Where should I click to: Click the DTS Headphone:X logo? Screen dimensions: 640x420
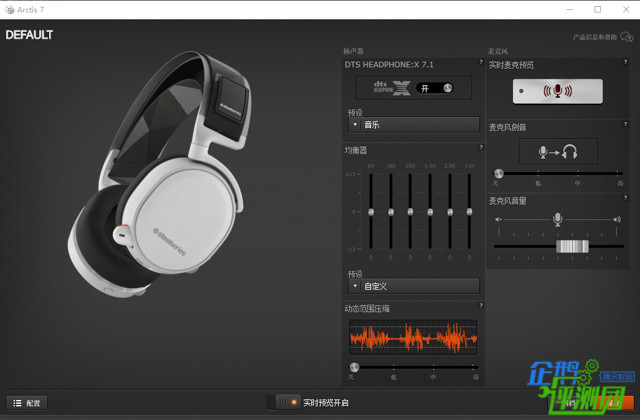[x=392, y=88]
